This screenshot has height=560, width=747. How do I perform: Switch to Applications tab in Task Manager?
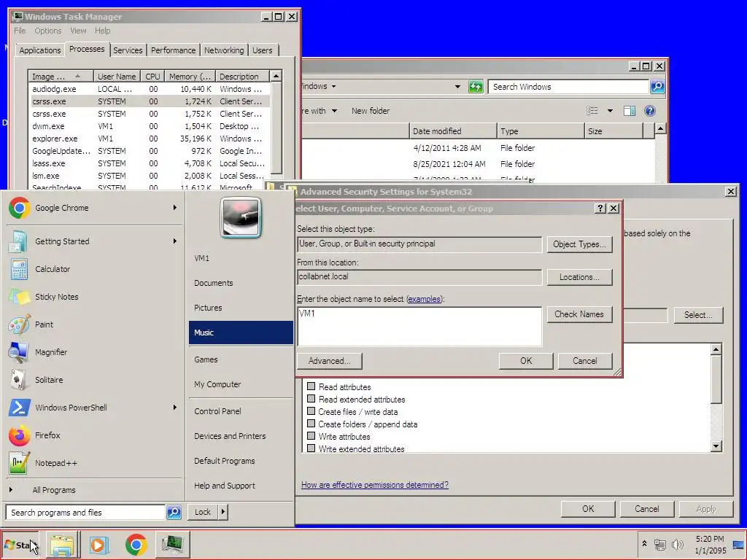(40, 50)
